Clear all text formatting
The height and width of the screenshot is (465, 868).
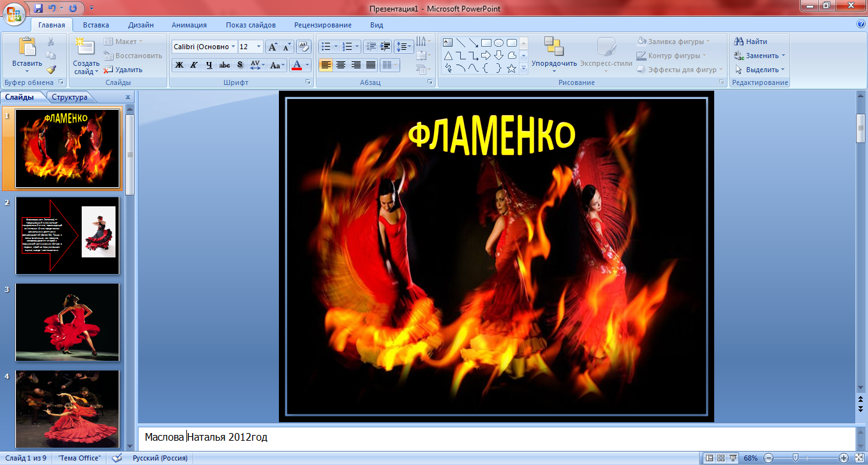(x=304, y=47)
